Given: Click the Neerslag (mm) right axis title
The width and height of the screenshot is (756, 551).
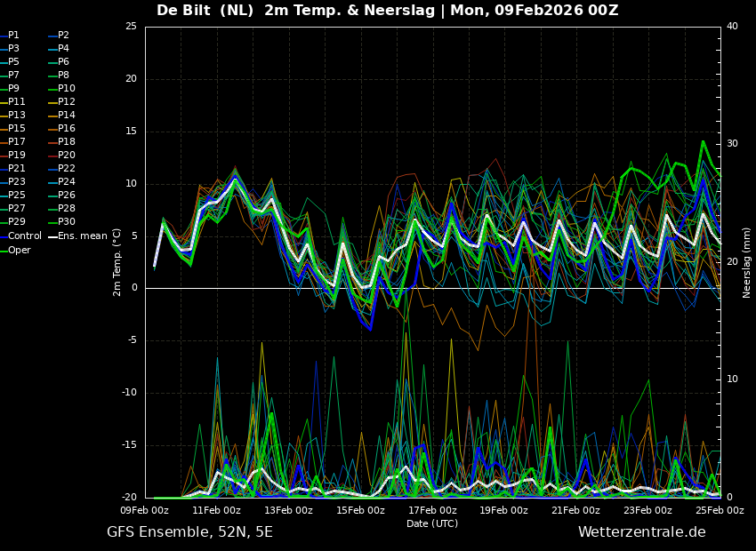Looking at the screenshot, I should [x=747, y=262].
